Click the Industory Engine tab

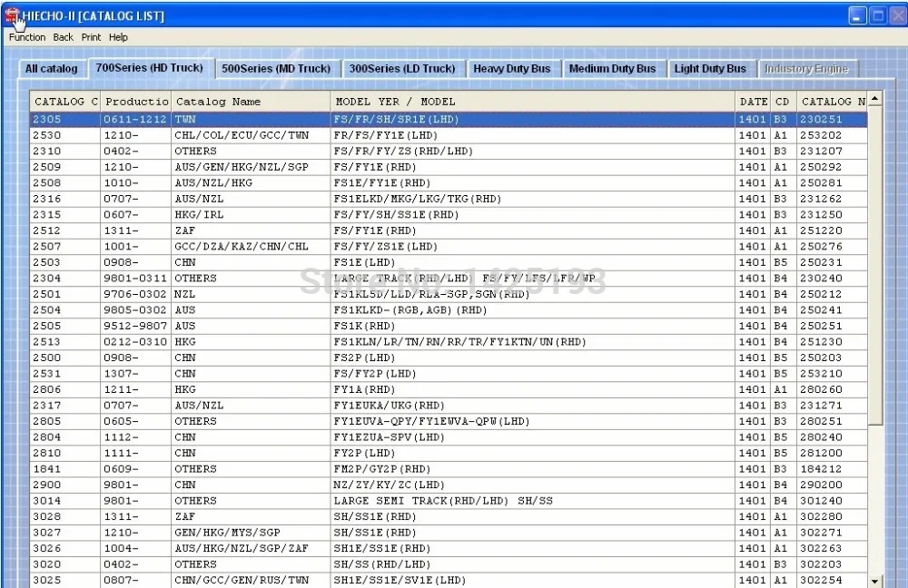point(807,67)
